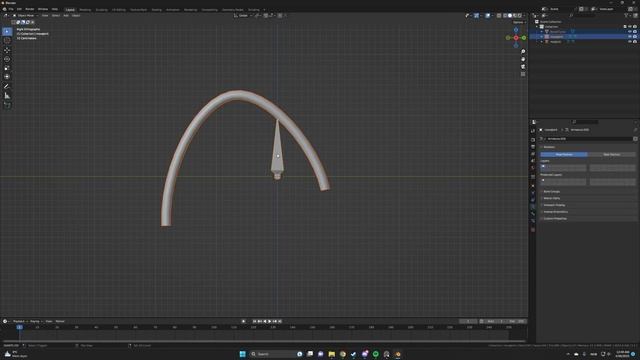
Task: Click the blue current frame marker
Action: [20, 327]
